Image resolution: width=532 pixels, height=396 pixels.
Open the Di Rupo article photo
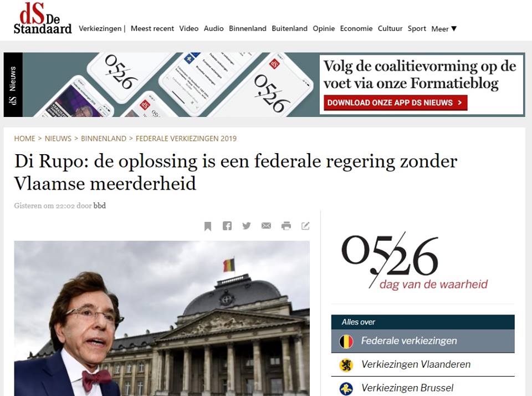pyautogui.click(x=162, y=318)
